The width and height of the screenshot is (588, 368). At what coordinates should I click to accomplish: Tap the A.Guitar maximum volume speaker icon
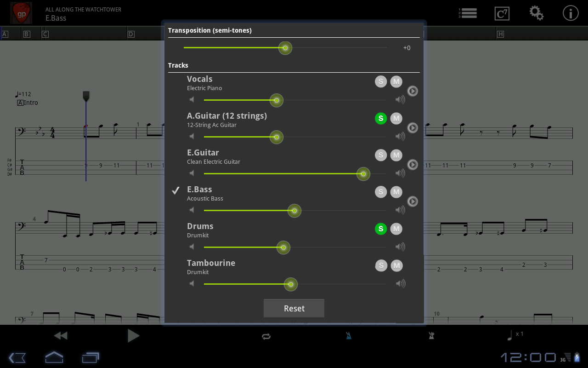[x=400, y=136]
